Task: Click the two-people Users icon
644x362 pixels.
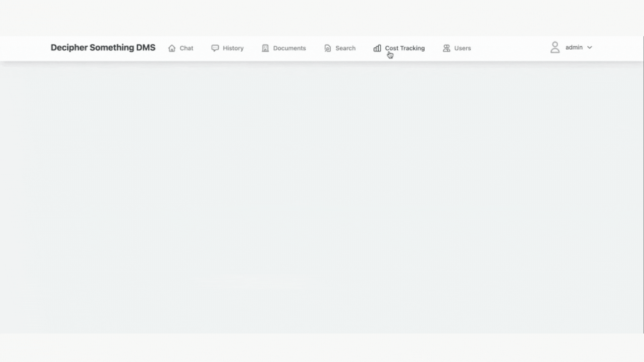Action: [x=446, y=48]
